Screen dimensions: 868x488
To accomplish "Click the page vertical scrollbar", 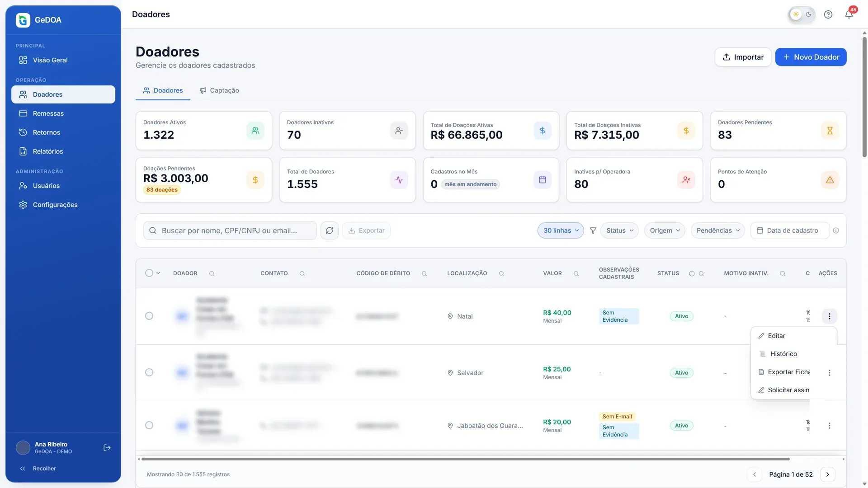I will tap(864, 97).
